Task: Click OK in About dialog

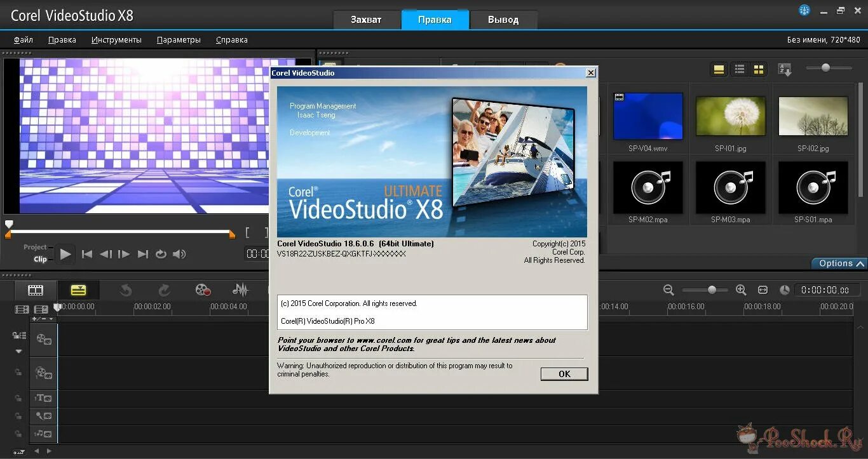Action: pyautogui.click(x=564, y=374)
